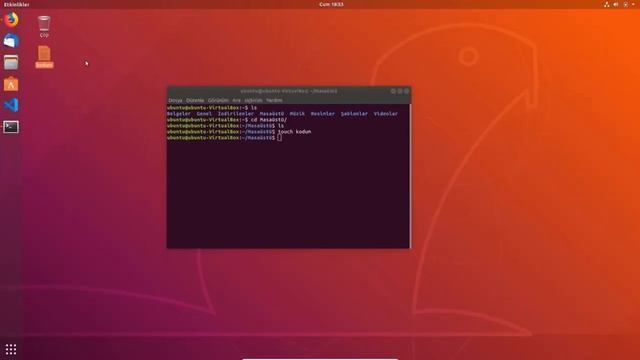Open the volume icon in top bar

[616, 4]
